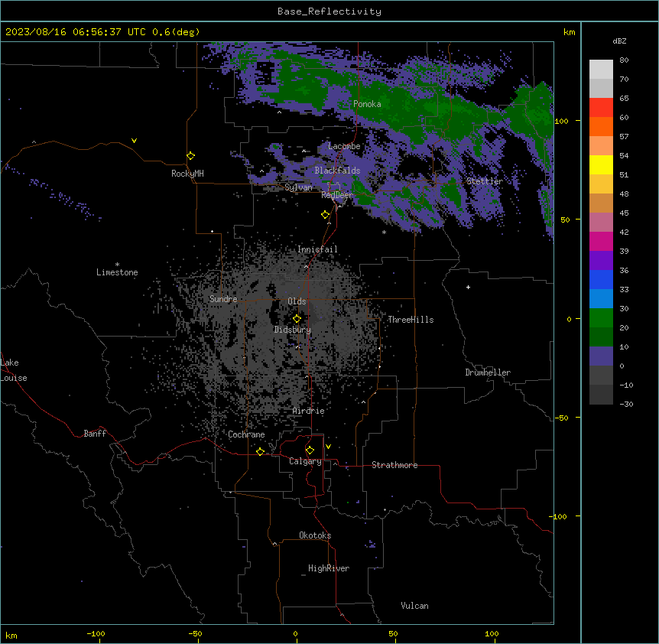Viewport: 659px width, 644px height.
Task: Click the yellow diamond marker beside RockyMH
Action: click(191, 156)
